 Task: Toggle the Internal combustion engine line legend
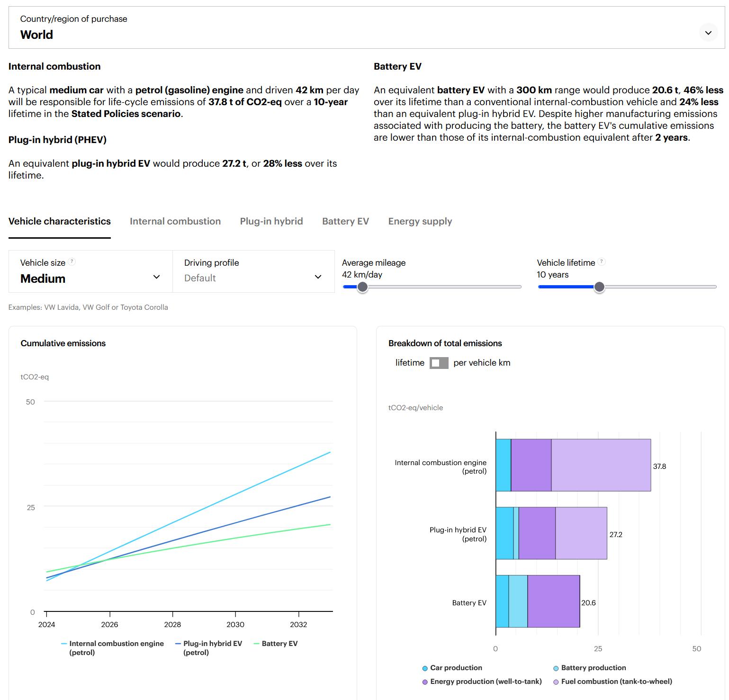coord(112,647)
